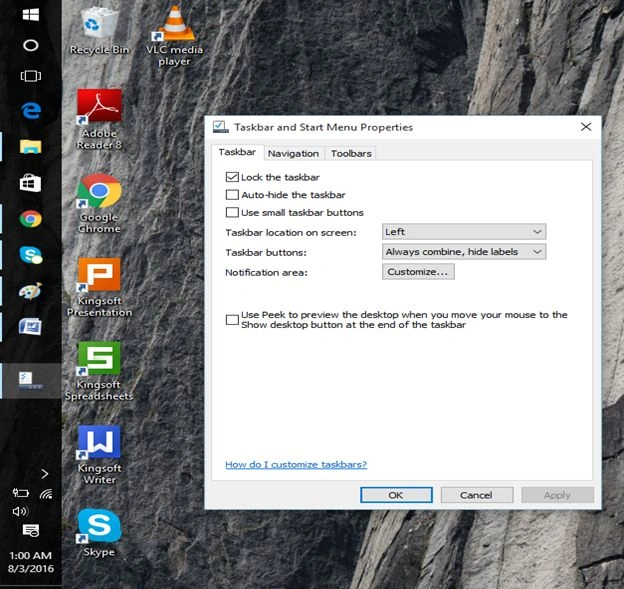
Task: Open File Explorer in the taskbar
Action: tap(31, 146)
